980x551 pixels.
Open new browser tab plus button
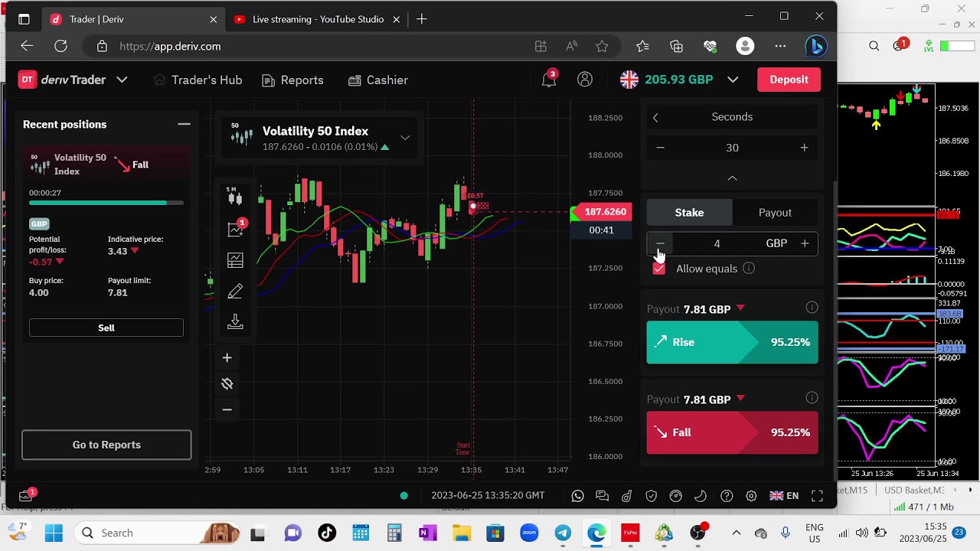coord(422,19)
